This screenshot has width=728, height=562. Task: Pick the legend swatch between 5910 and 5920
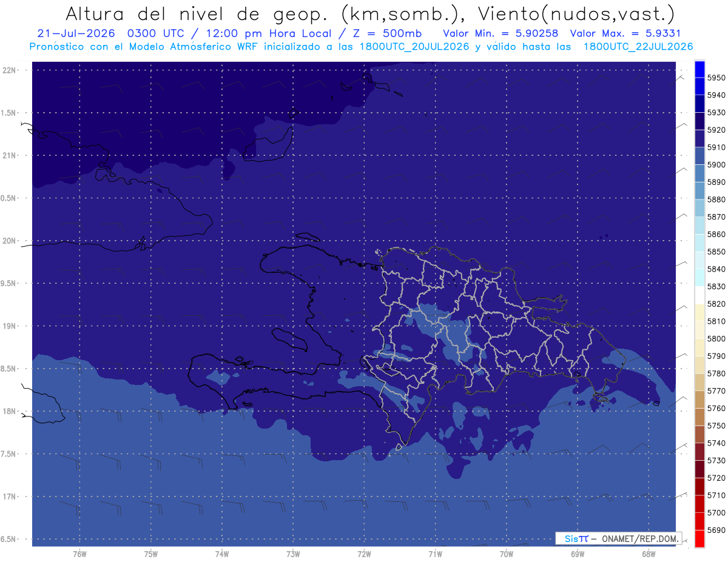point(699,139)
